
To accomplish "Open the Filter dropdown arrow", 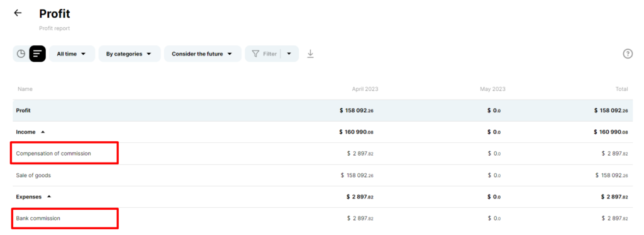I will pos(289,54).
